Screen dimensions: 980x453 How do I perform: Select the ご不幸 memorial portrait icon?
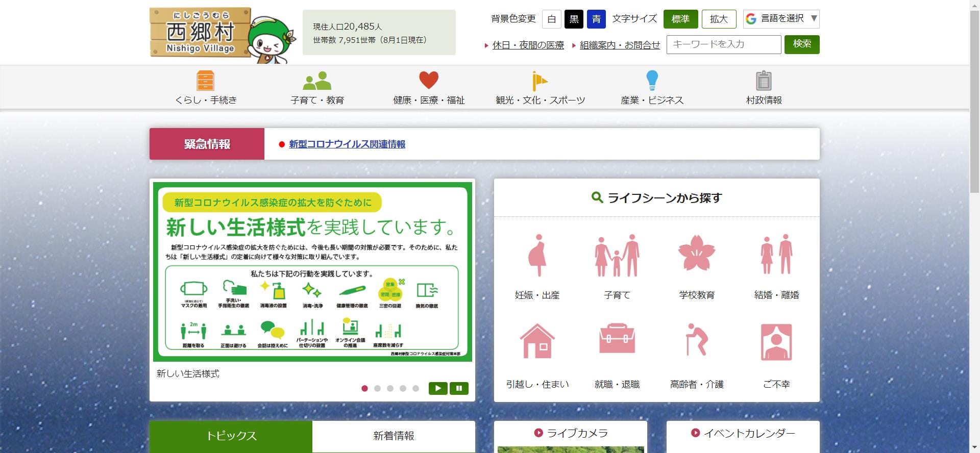click(x=776, y=342)
